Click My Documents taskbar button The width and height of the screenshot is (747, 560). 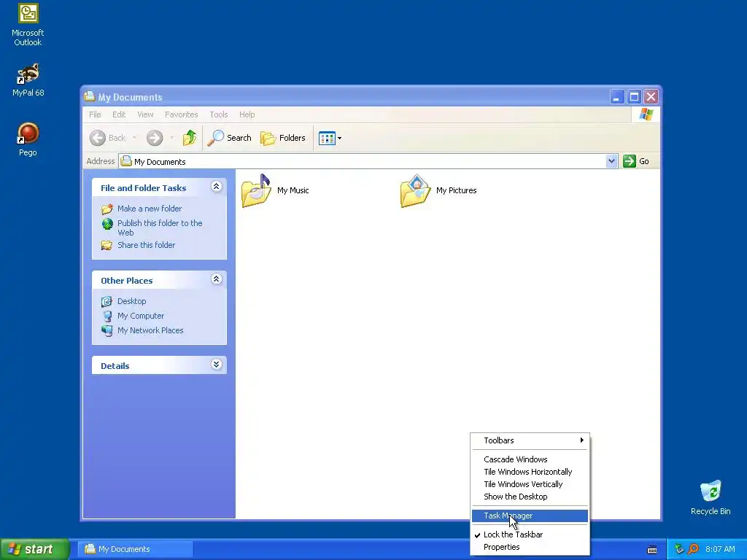pyautogui.click(x=136, y=549)
